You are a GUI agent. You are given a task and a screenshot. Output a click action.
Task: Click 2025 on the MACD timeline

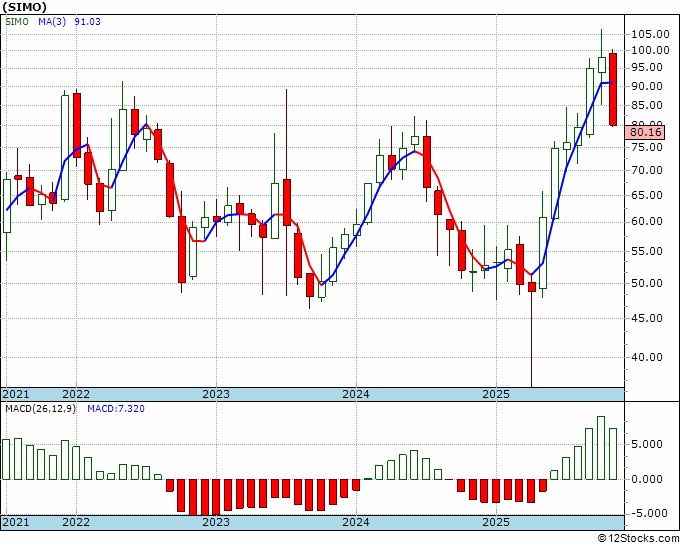coord(497,522)
